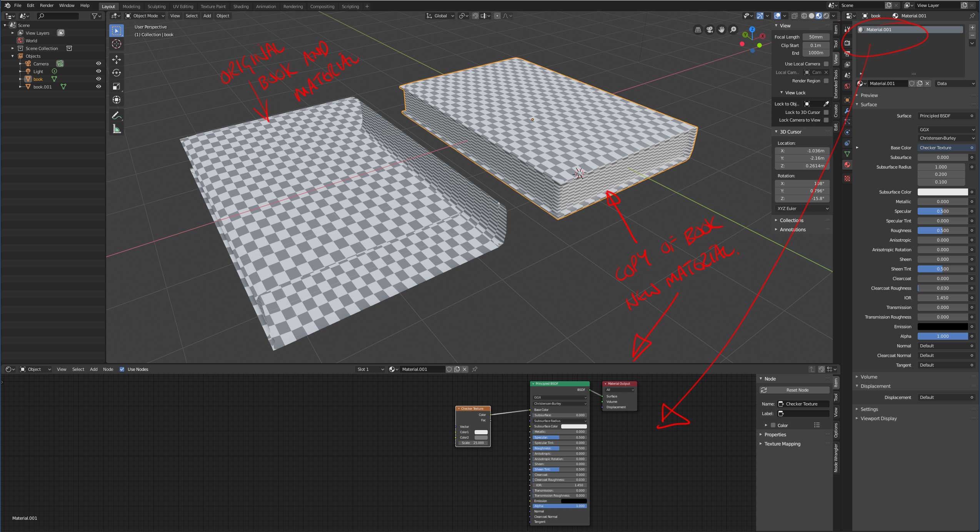Open the Material properties tab icon
Screen dimensions: 980x532
(x=847, y=165)
